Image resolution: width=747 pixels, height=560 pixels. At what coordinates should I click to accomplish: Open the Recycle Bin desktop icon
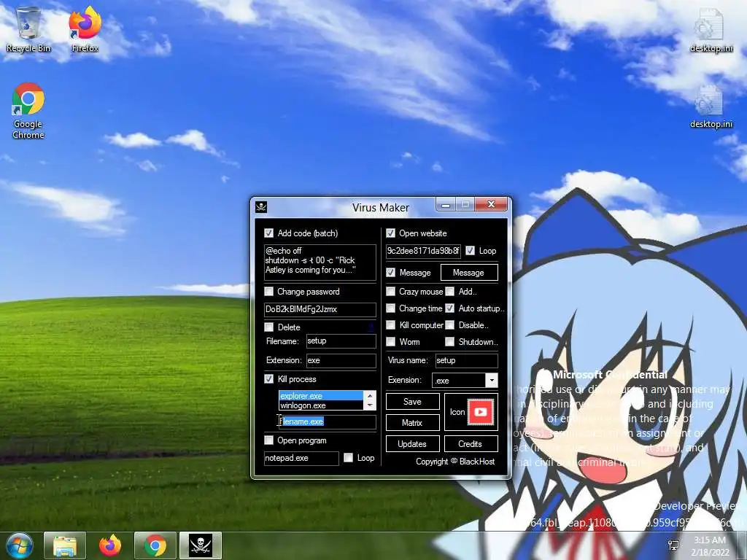(28, 29)
